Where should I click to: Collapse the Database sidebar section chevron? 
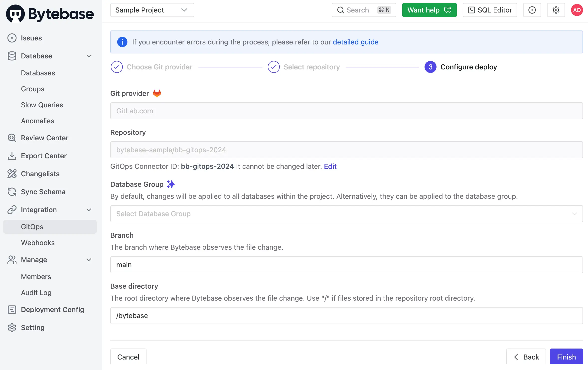tap(89, 56)
